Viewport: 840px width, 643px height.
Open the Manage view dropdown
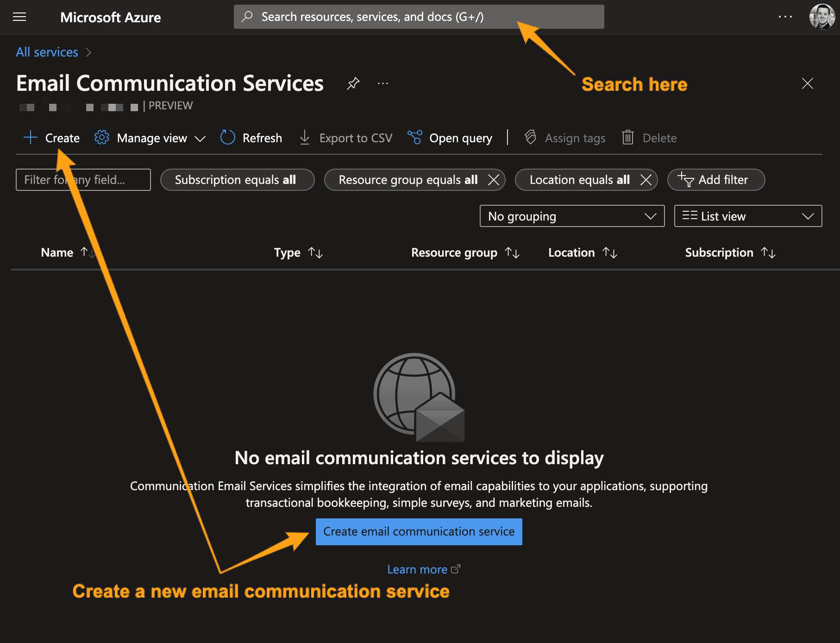pyautogui.click(x=150, y=138)
